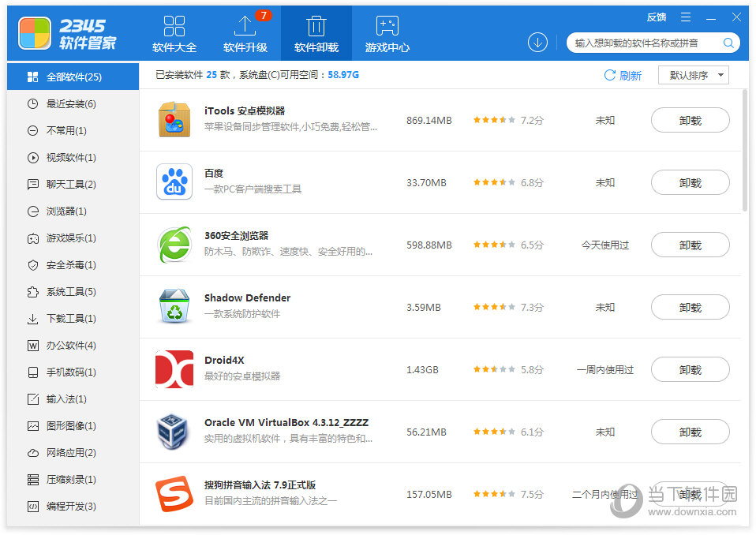Open the 游戏中心 game center icon
Image resolution: width=756 pixels, height=535 pixels.
tap(387, 33)
